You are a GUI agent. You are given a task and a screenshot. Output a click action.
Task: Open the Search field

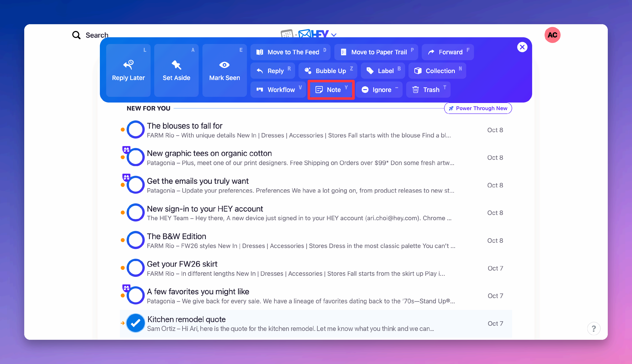(x=90, y=35)
